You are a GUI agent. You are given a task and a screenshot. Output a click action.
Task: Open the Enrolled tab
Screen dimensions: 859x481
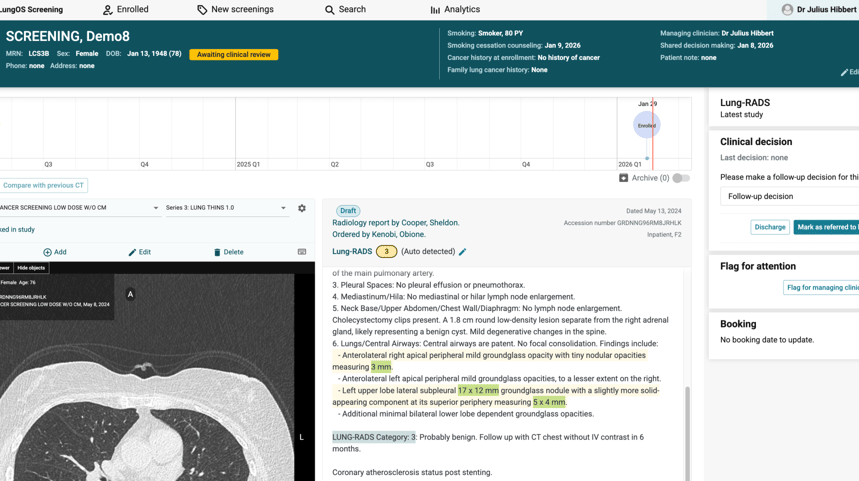(125, 9)
